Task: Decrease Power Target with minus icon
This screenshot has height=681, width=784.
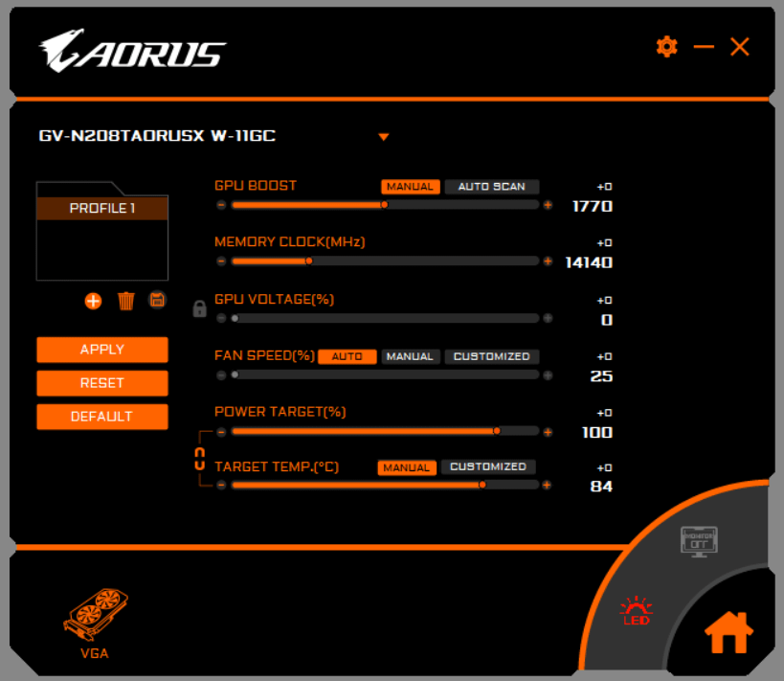Action: (x=221, y=432)
